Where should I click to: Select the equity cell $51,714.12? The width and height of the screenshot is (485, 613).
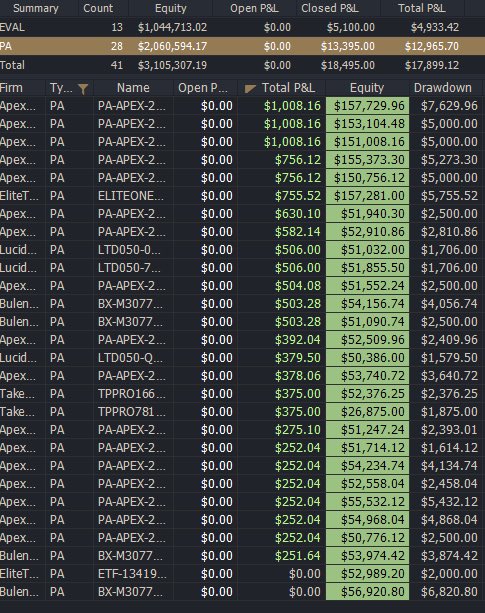[x=367, y=447]
